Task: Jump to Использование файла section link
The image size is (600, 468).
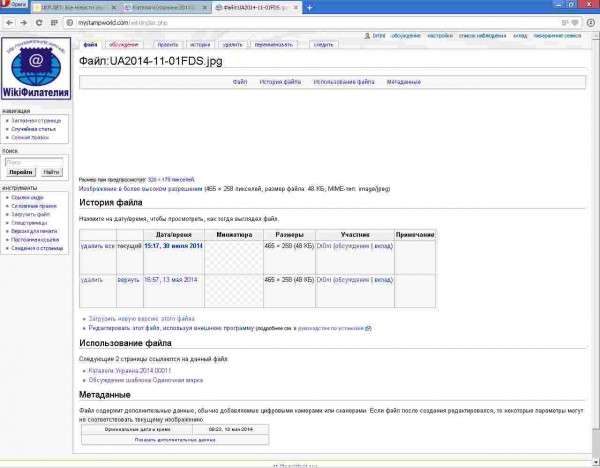Action: point(344,82)
